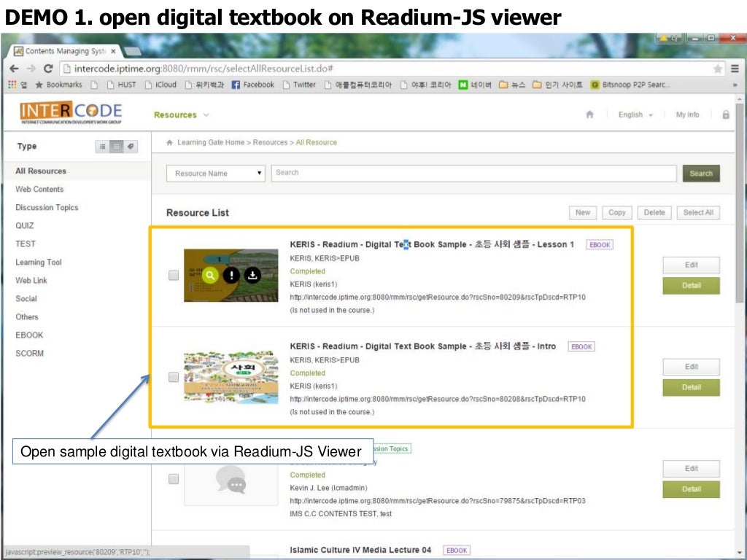This screenshot has width=747, height=560.
Task: Tick the checkbox for Lesson 1 resource
Action: tap(174, 275)
